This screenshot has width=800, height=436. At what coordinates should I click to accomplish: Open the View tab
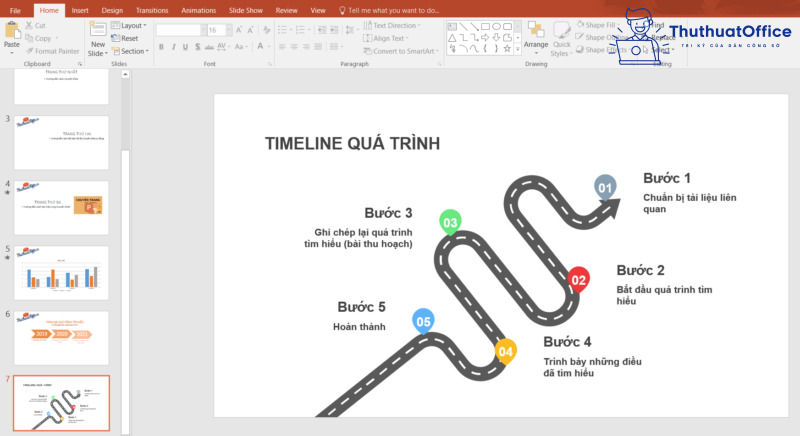tap(318, 10)
